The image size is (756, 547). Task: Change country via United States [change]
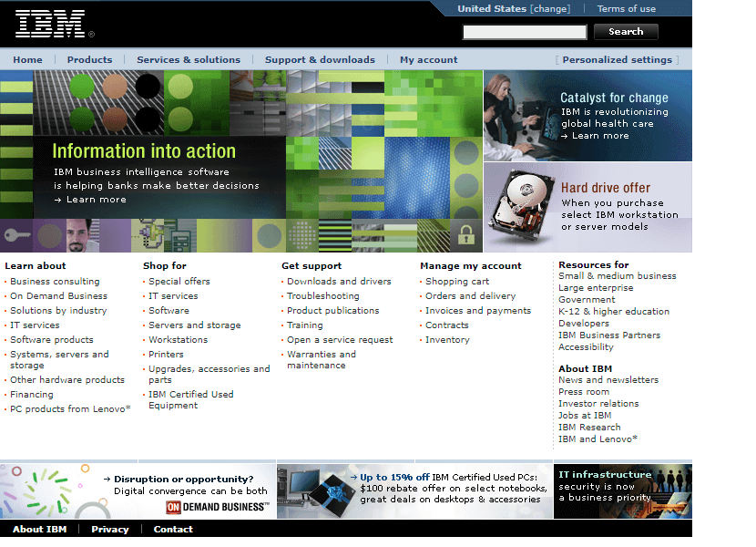(x=514, y=9)
